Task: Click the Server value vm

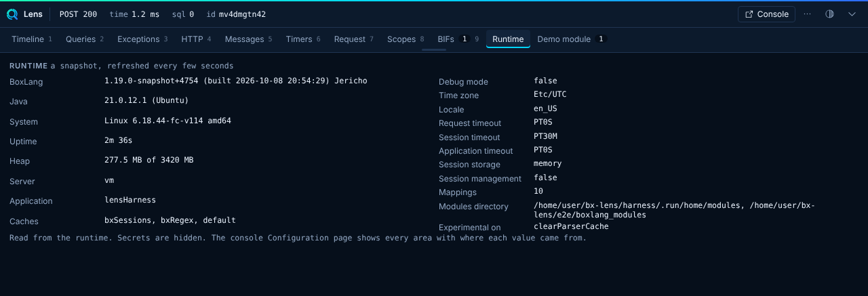Action: [109, 180]
